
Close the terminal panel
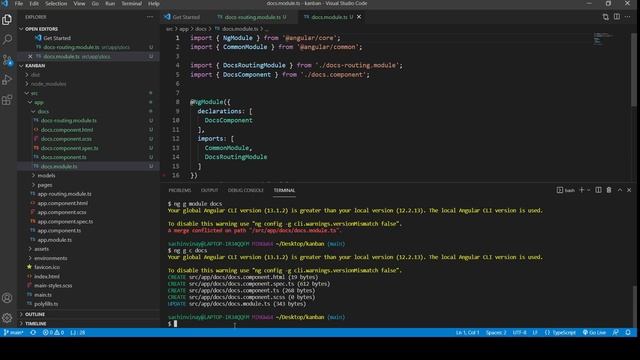(629, 190)
